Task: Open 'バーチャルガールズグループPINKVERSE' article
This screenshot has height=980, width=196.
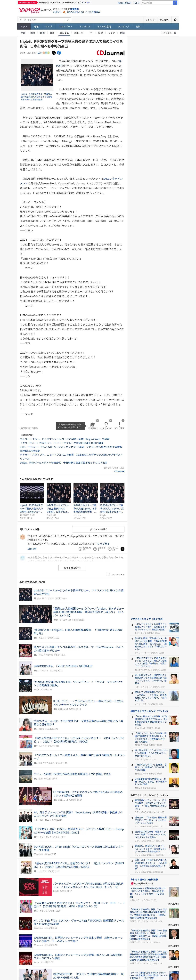Action: click(x=88, y=885)
